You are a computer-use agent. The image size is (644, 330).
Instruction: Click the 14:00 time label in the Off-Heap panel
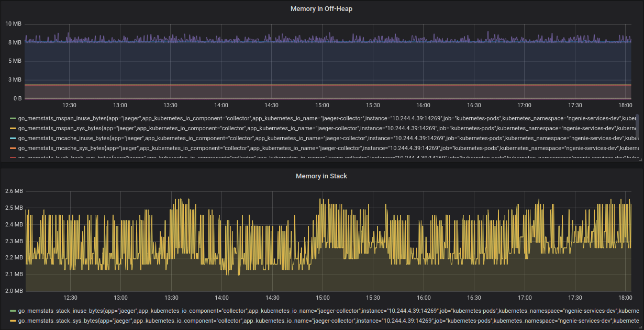(x=221, y=105)
